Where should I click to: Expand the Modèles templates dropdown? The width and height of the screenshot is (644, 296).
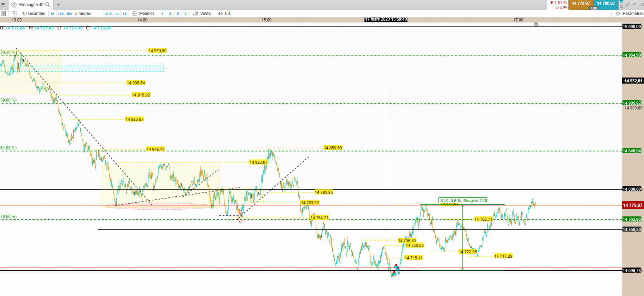click(143, 14)
